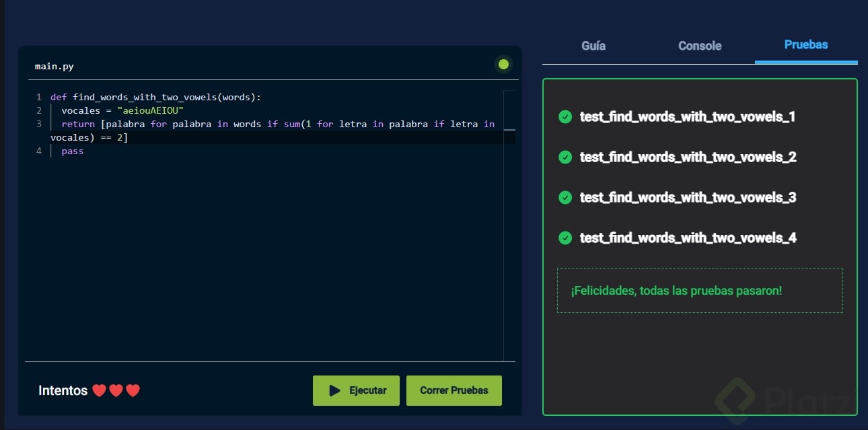Click the editor minimap scrollbar
Viewport: 868px width, 430px height.
(x=509, y=225)
